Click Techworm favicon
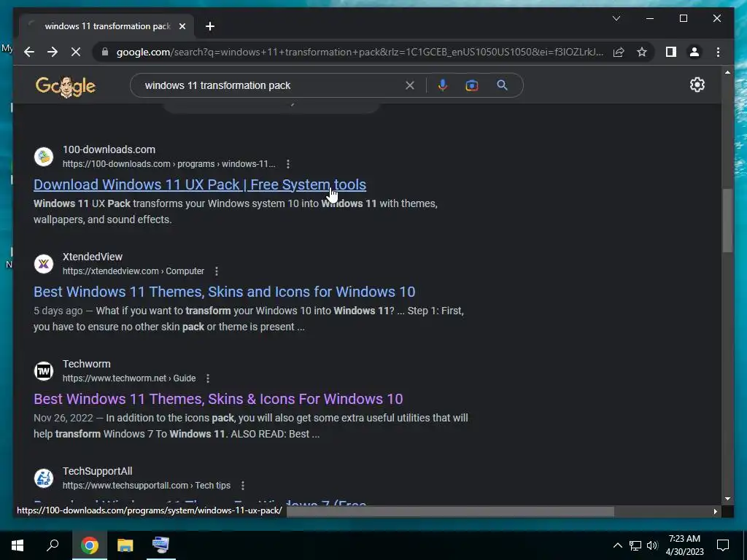The width and height of the screenshot is (747, 560). (x=44, y=370)
